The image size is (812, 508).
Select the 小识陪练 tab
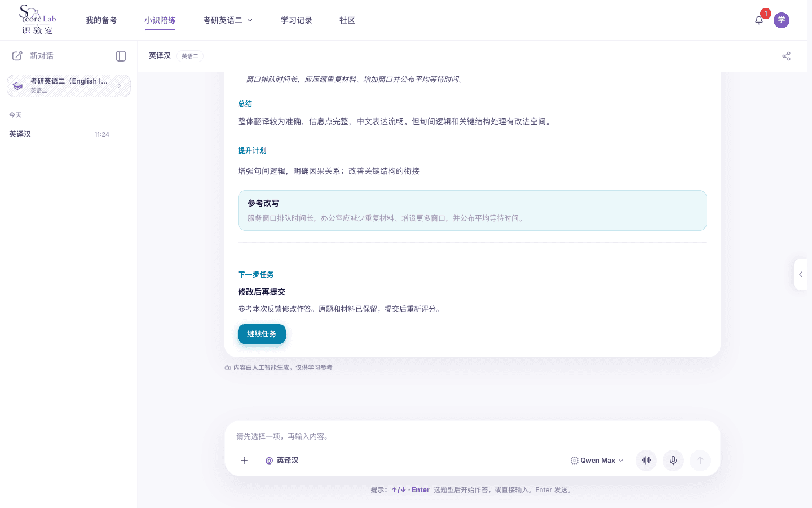click(x=160, y=20)
